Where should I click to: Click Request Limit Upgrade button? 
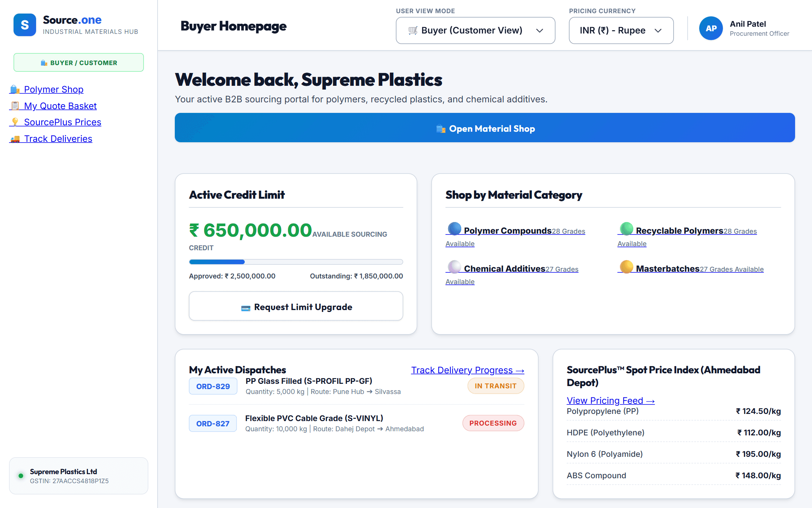(x=296, y=306)
